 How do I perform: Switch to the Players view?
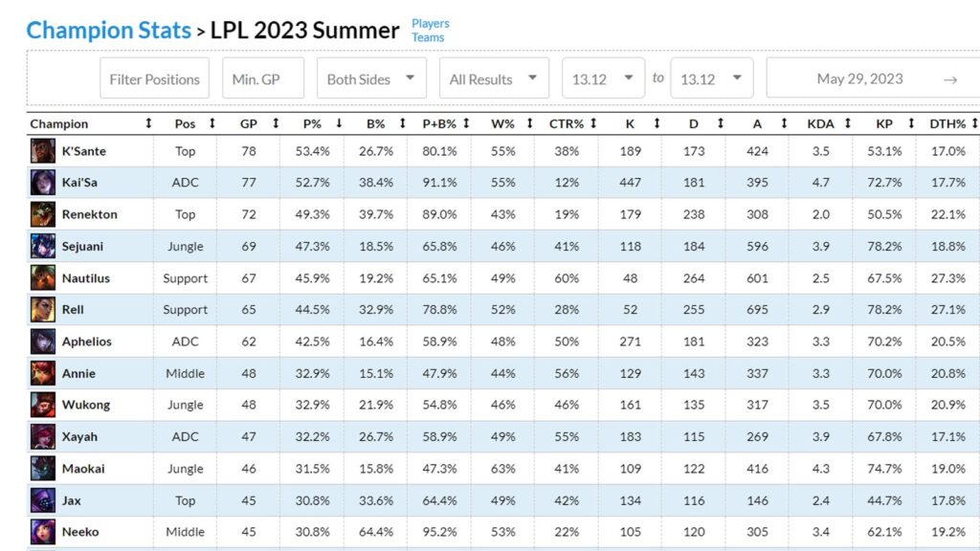coord(430,23)
